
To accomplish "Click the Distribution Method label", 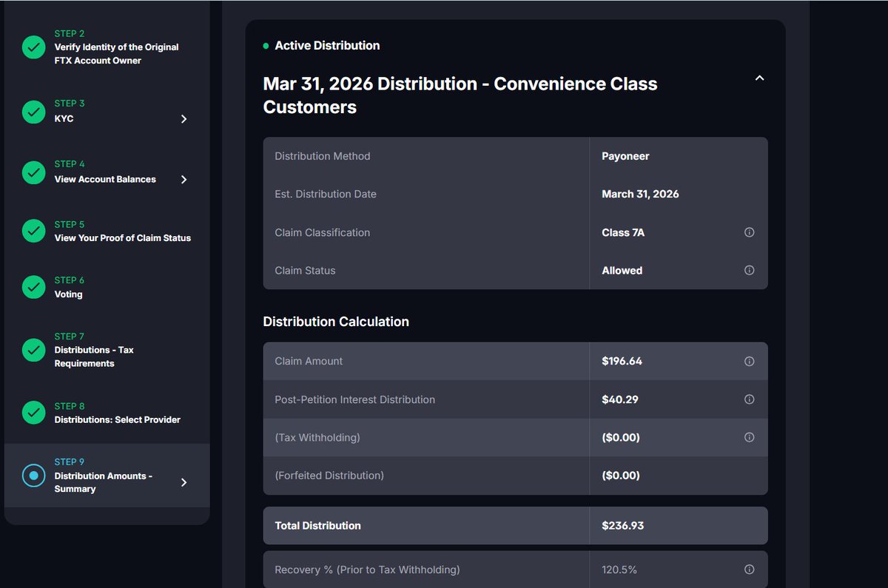I will point(322,156).
